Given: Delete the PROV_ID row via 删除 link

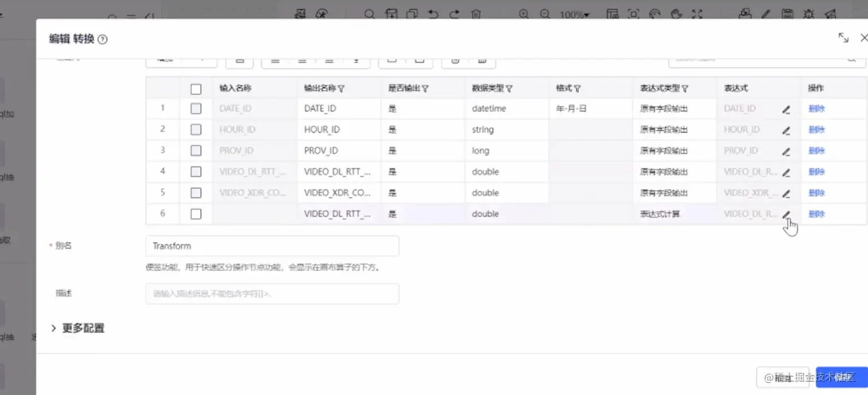Looking at the screenshot, I should pos(816,150).
